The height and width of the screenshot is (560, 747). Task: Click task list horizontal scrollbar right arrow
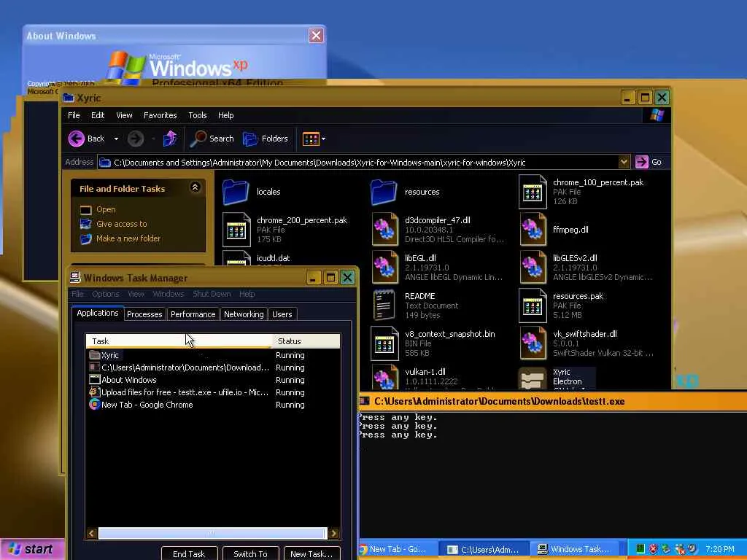[x=334, y=533]
